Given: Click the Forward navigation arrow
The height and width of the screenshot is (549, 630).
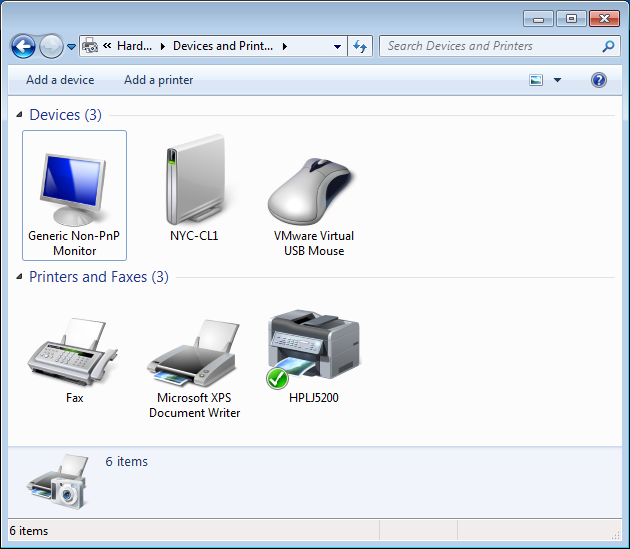Looking at the screenshot, I should [51, 47].
